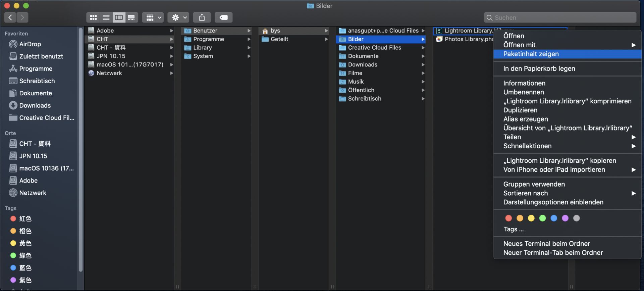Open the gear action menu

(x=179, y=17)
